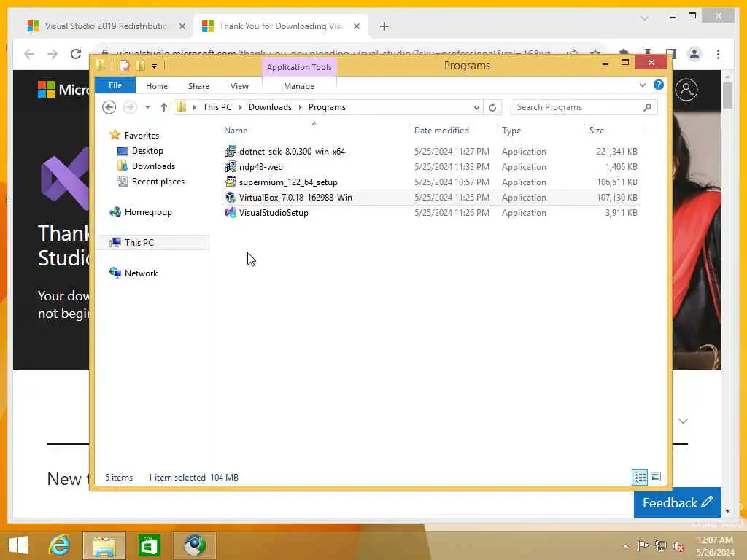Open browser tab search chevron
The height and width of the screenshot is (560, 747).
click(645, 18)
